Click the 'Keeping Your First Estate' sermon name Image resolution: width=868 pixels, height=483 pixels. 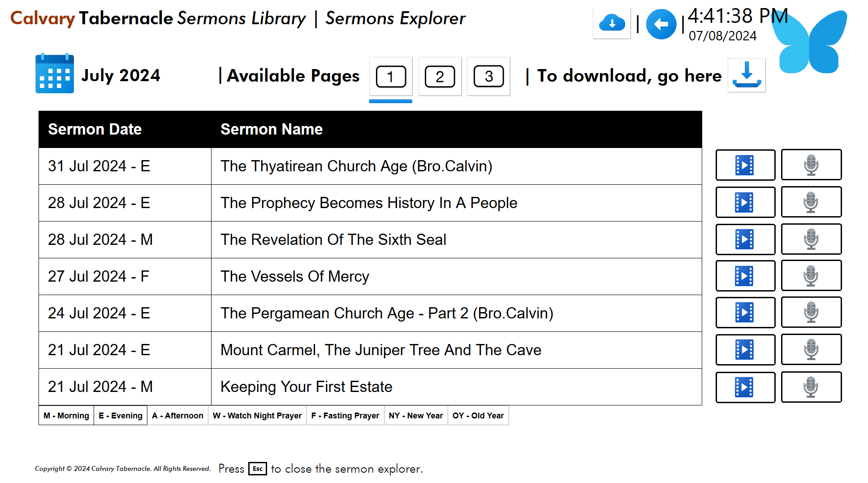pyautogui.click(x=307, y=387)
